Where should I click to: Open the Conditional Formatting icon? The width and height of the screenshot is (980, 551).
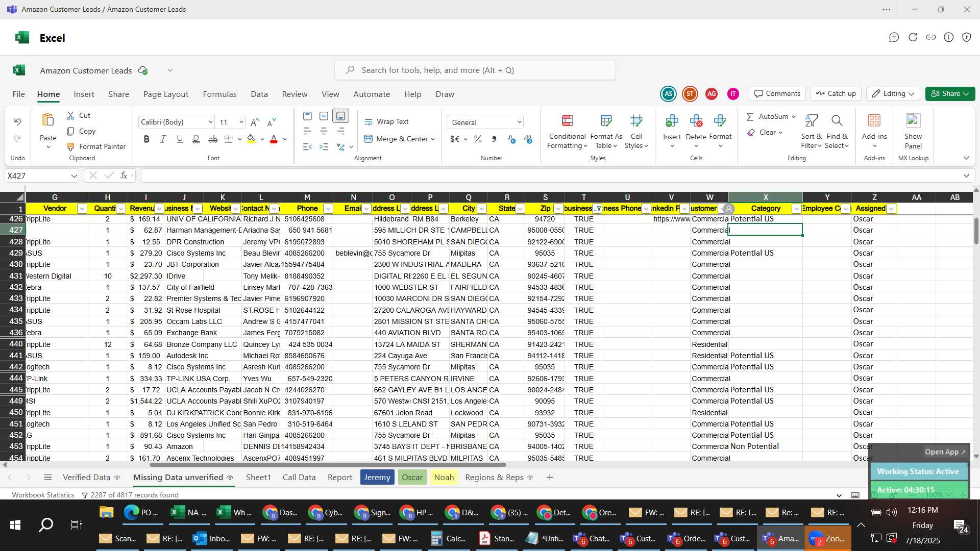tap(567, 120)
